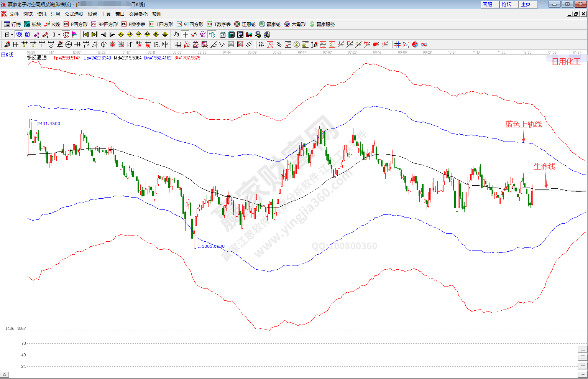Image resolution: width=588 pixels, height=379 pixels.
Task: Toggle the blue-outlined chart mode button
Action: (x=19, y=35)
